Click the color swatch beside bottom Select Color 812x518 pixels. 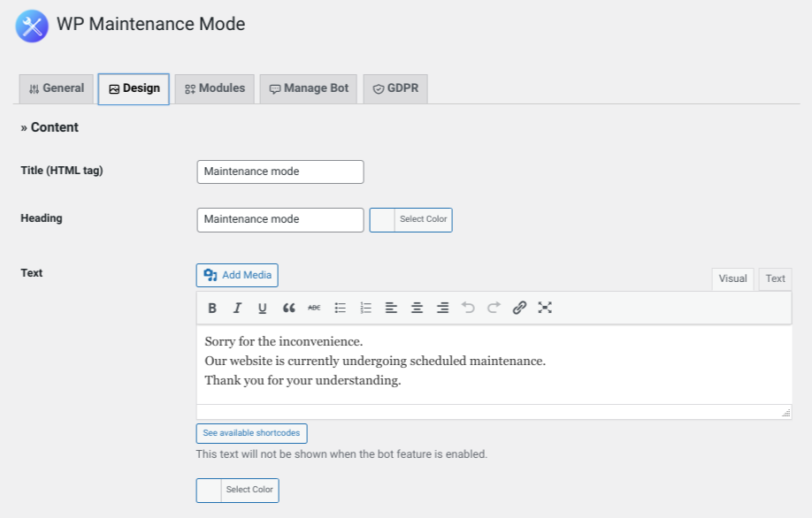(209, 490)
